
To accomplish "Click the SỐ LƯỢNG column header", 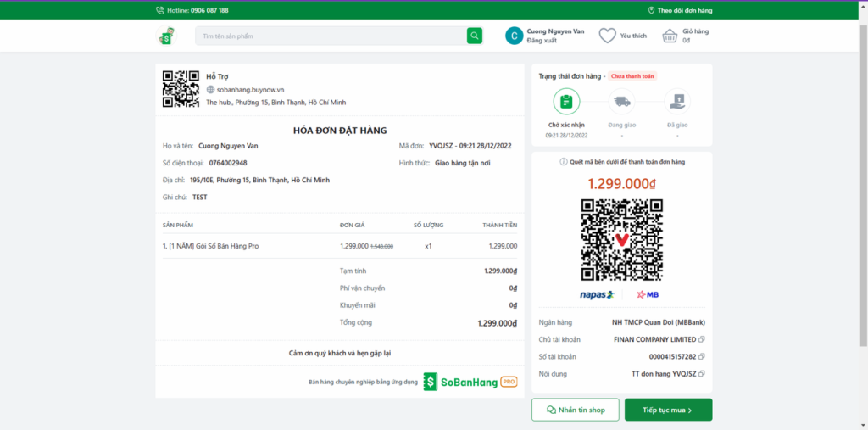I will [x=428, y=225].
